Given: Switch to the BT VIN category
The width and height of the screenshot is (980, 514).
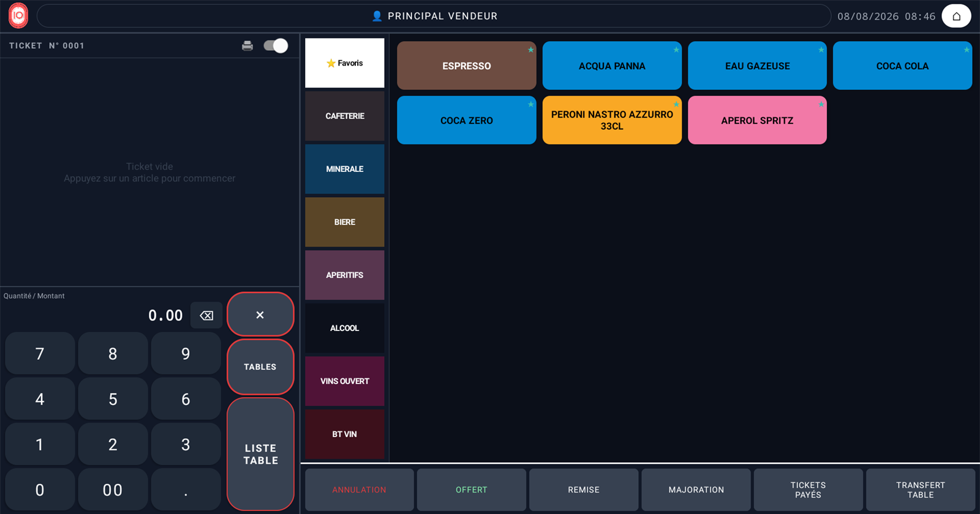Looking at the screenshot, I should (345, 434).
